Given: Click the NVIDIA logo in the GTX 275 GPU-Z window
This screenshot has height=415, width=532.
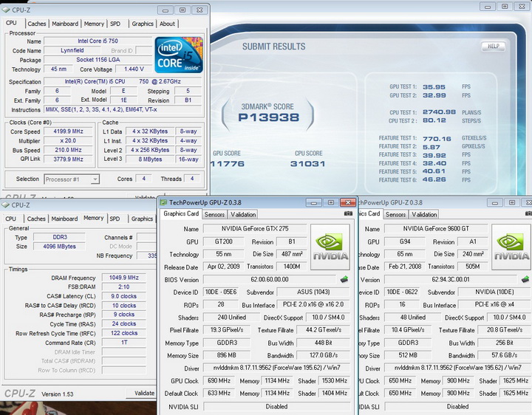Looking at the screenshot, I should tap(330, 247).
